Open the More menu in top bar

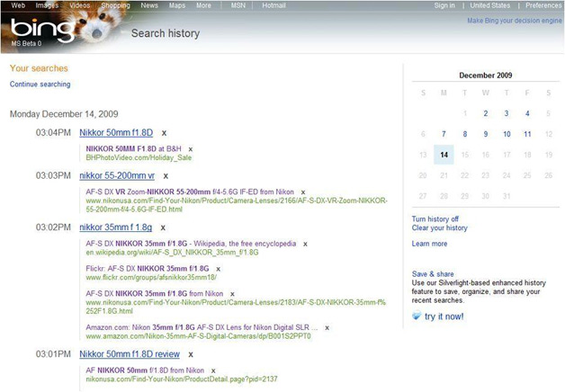204,5
